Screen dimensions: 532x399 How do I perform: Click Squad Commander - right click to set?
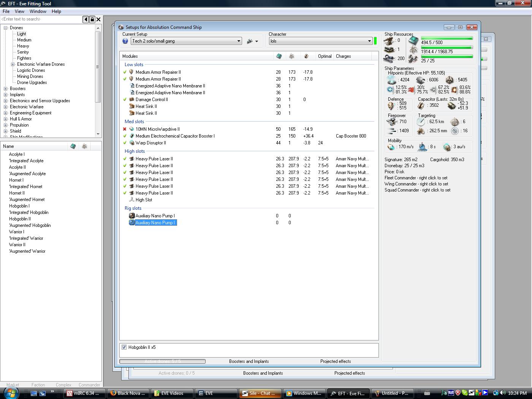(417, 190)
